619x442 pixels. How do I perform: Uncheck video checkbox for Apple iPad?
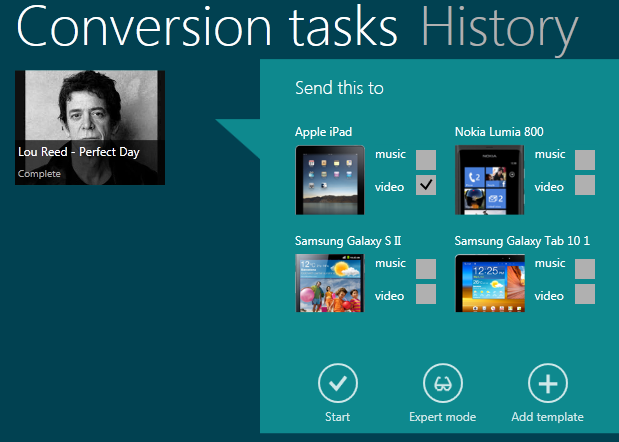pos(426,185)
